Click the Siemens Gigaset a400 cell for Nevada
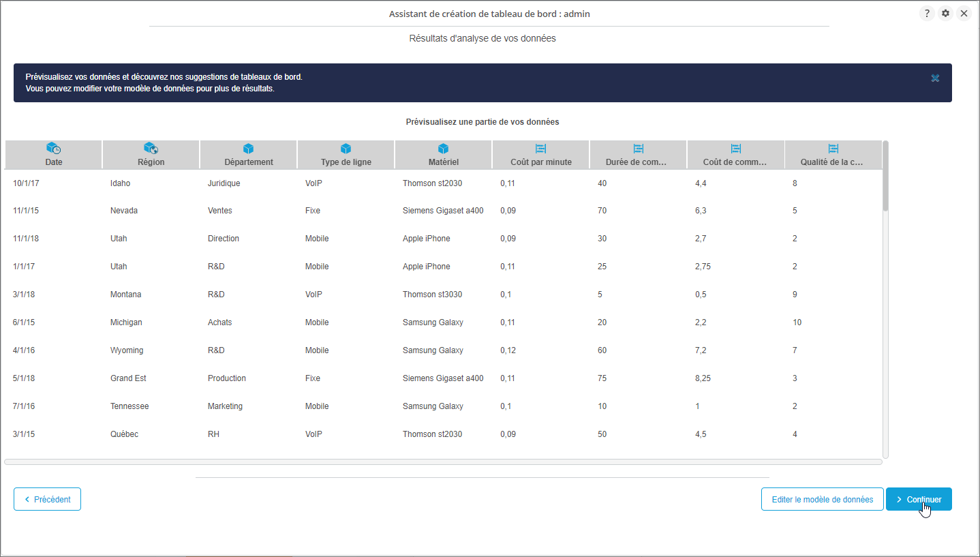980x557 pixels. (443, 211)
